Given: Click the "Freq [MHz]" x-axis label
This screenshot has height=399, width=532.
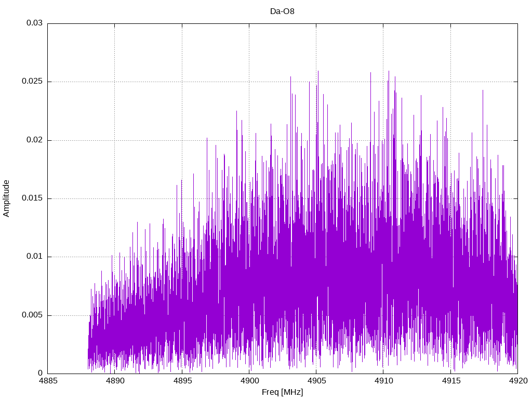Looking at the screenshot, I should (282, 392).
